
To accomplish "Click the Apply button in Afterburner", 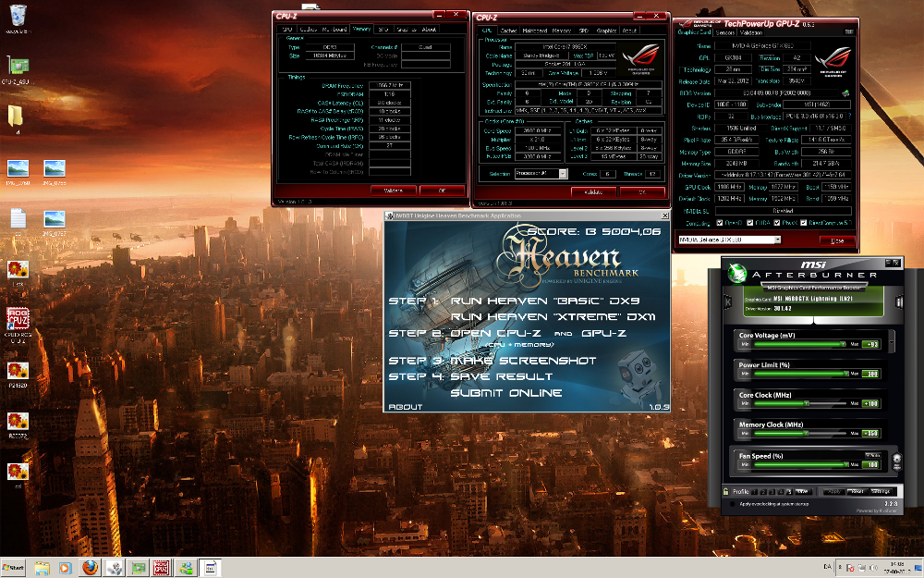I will pyautogui.click(x=833, y=491).
